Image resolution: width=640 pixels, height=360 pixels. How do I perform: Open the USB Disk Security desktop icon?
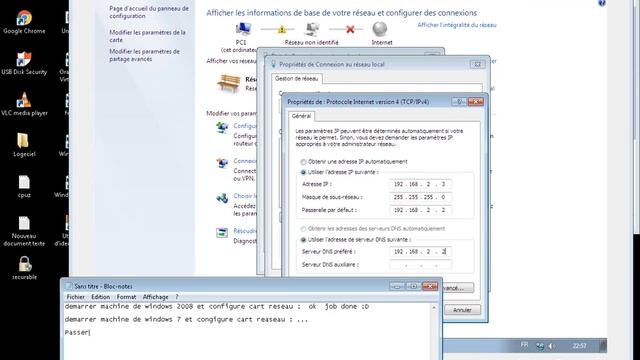click(x=24, y=64)
